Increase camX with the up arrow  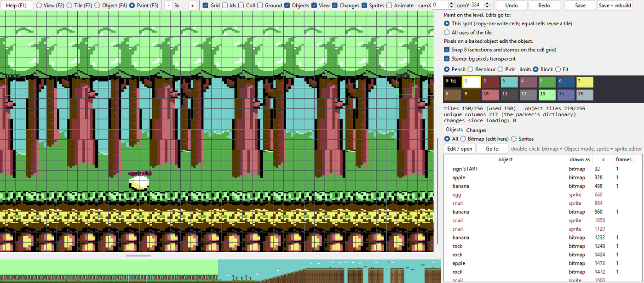tap(451, 3)
